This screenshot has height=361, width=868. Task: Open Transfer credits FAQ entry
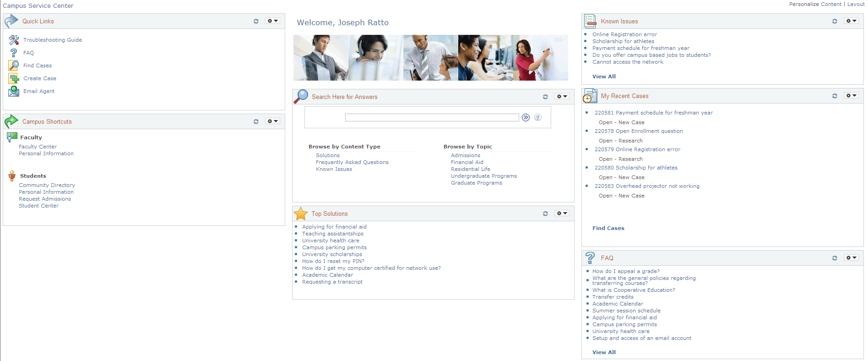(613, 297)
